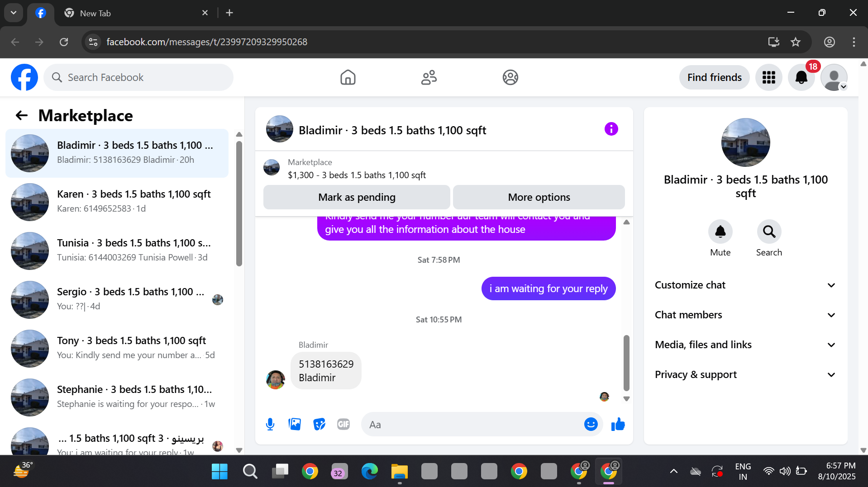Click the chat messages scrollbar thumb
The image size is (868, 487).
click(626, 363)
